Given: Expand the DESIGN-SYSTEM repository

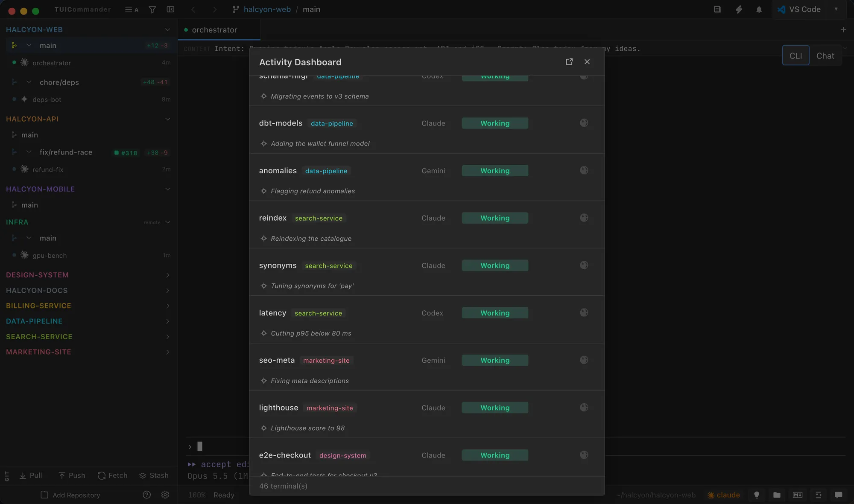Looking at the screenshot, I should (x=167, y=275).
